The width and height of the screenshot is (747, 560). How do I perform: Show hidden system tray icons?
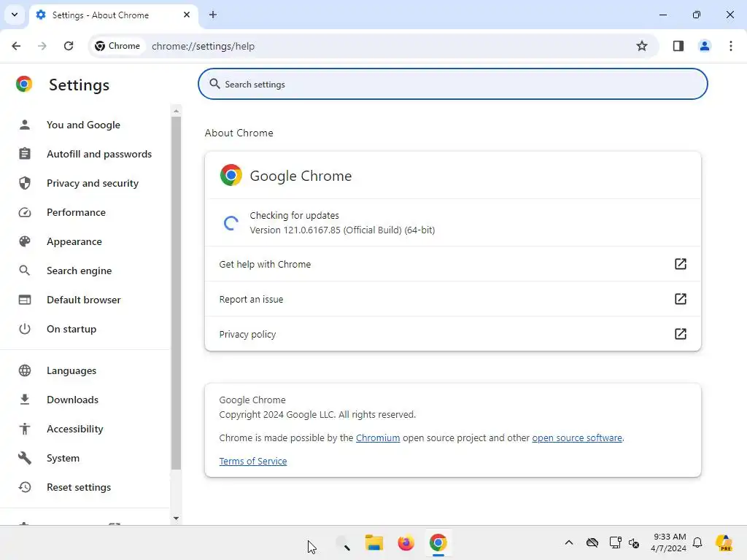point(569,542)
